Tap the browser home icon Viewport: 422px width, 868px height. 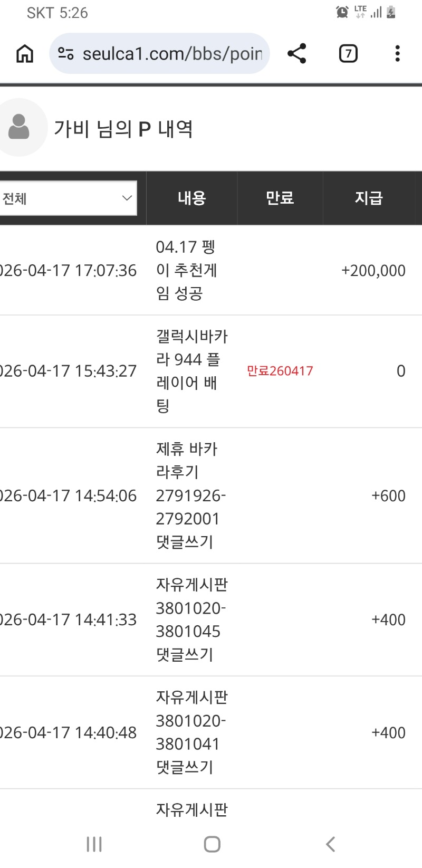(x=25, y=53)
